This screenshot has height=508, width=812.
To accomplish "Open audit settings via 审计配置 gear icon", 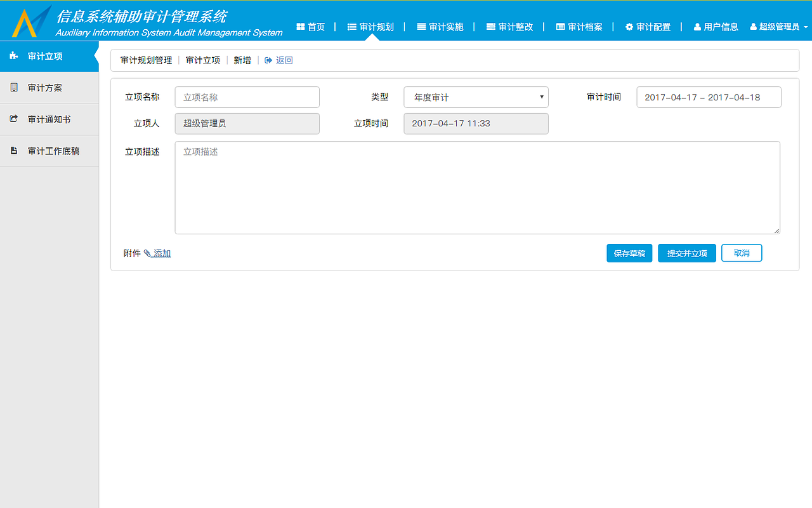I will 628,27.
